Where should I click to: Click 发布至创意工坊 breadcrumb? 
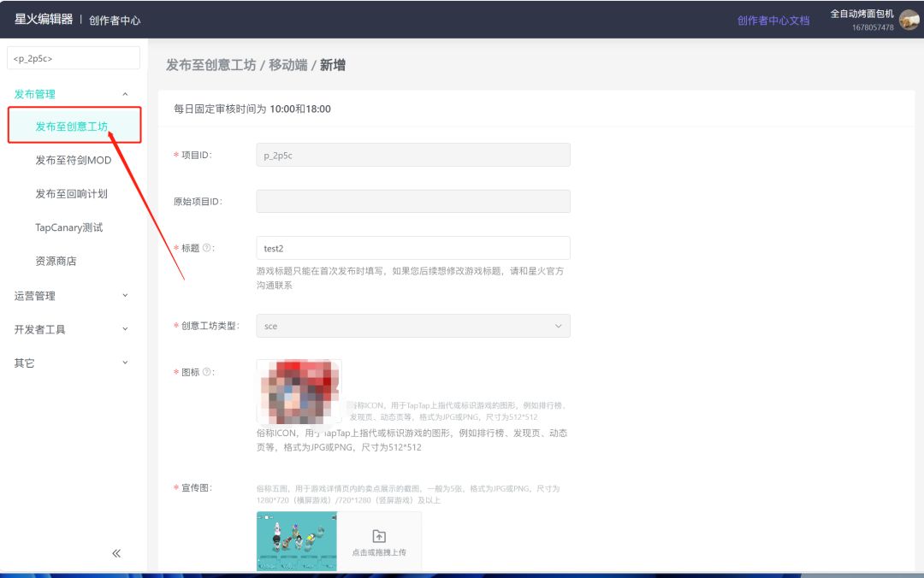point(211,65)
